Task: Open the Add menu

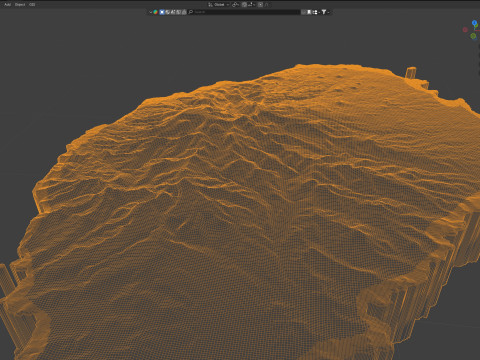Action: [7, 5]
